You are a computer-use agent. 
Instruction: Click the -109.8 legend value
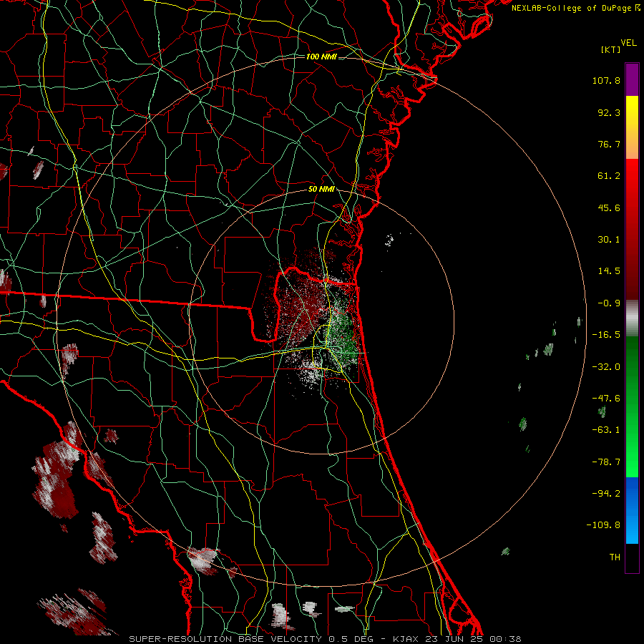pos(603,525)
